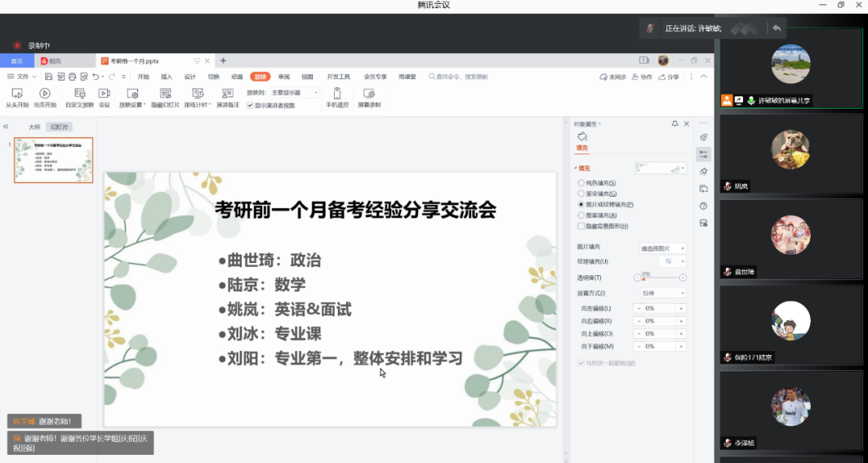This screenshot has height=463, width=868.
Task: Expand placement mode (放置方式) dropdown
Action: (x=662, y=293)
